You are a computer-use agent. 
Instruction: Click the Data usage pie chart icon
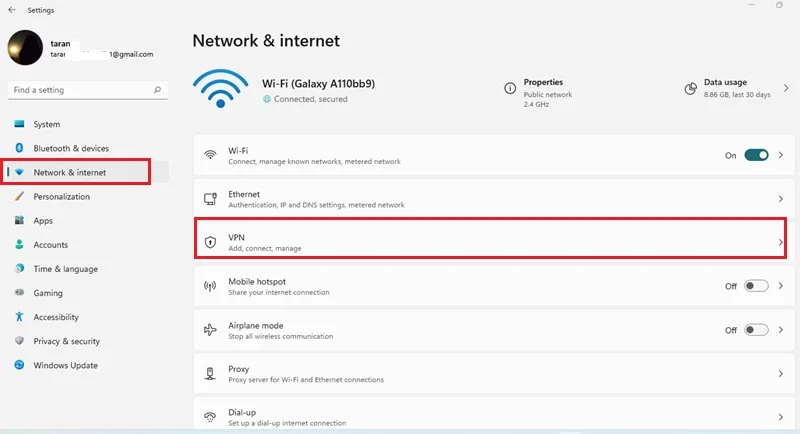point(690,89)
